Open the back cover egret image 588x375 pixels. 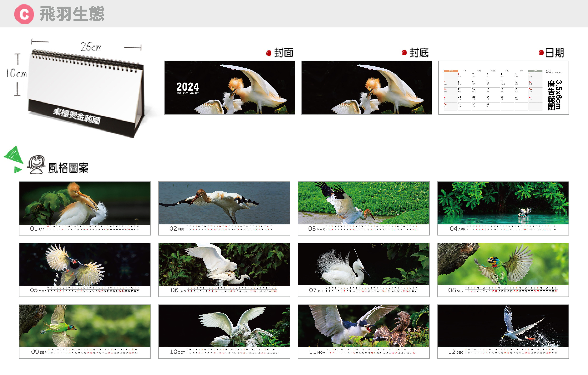[366, 88]
